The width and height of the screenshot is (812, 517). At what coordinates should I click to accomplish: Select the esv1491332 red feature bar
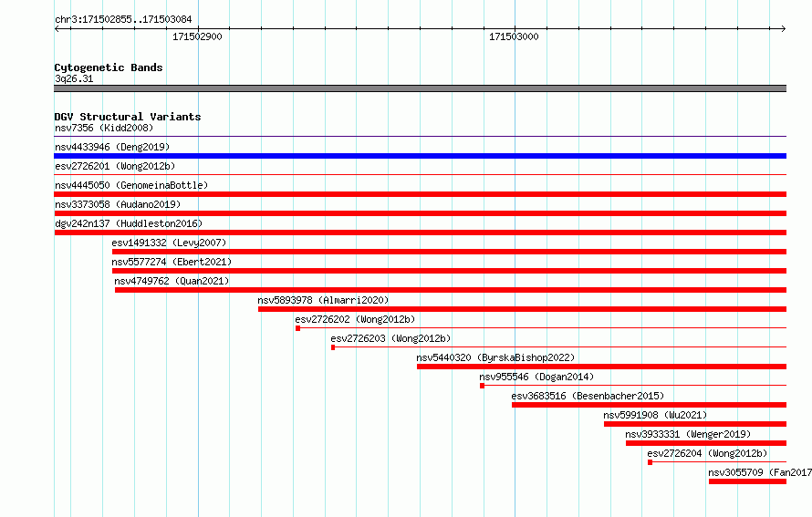click(449, 252)
